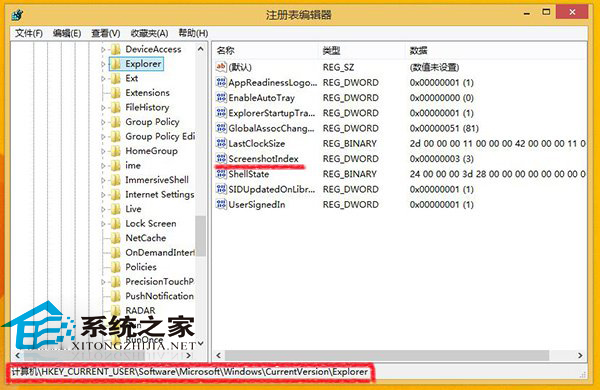Click the UserSignedIn value icon
This screenshot has width=600, height=390.
[221, 204]
